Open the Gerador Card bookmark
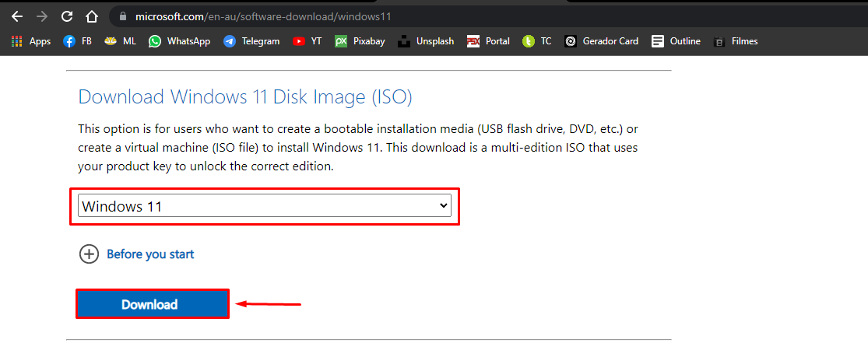 601,41
